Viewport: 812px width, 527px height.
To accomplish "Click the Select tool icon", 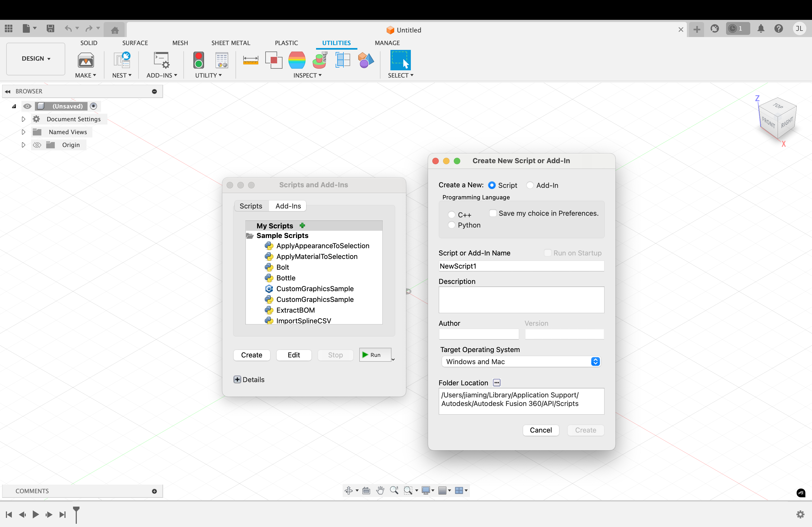I will click(400, 60).
